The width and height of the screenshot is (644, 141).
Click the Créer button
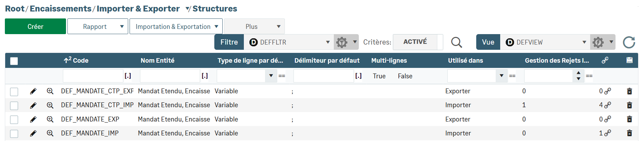pos(35,26)
